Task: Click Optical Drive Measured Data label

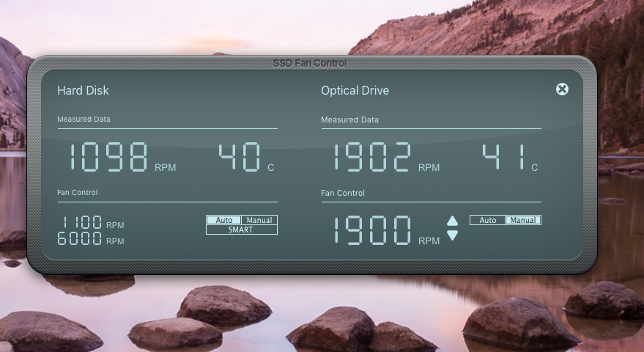Action: [x=349, y=120]
